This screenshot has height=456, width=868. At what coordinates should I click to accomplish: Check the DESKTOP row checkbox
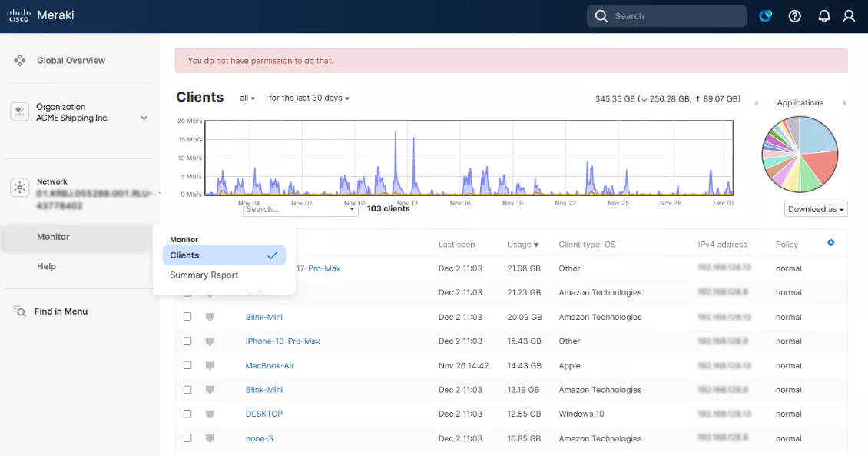click(x=187, y=414)
